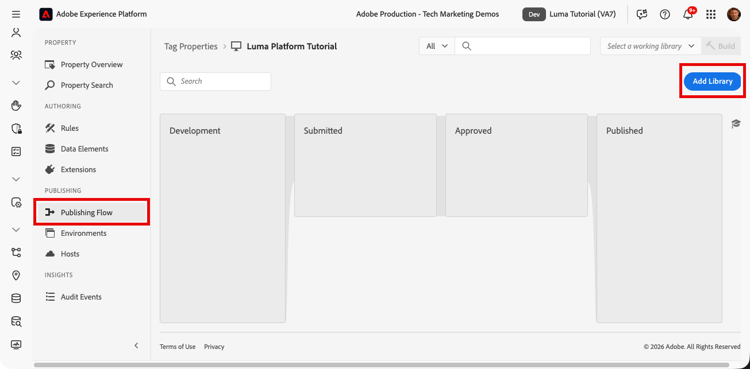Viewport: 750px width, 369px height.
Task: Open the feedback chat bubble icon
Action: click(641, 14)
